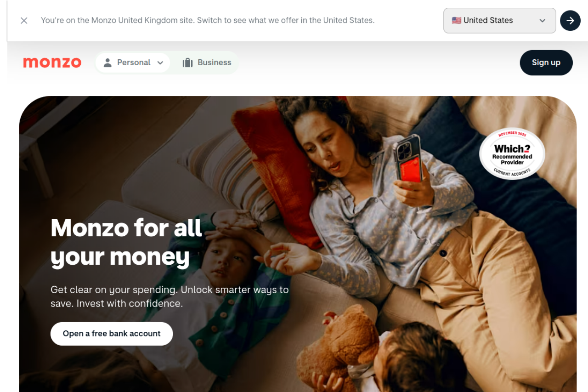
Task: Click the 'You're on the Monzo United Kingdom site' text
Action: [208, 20]
